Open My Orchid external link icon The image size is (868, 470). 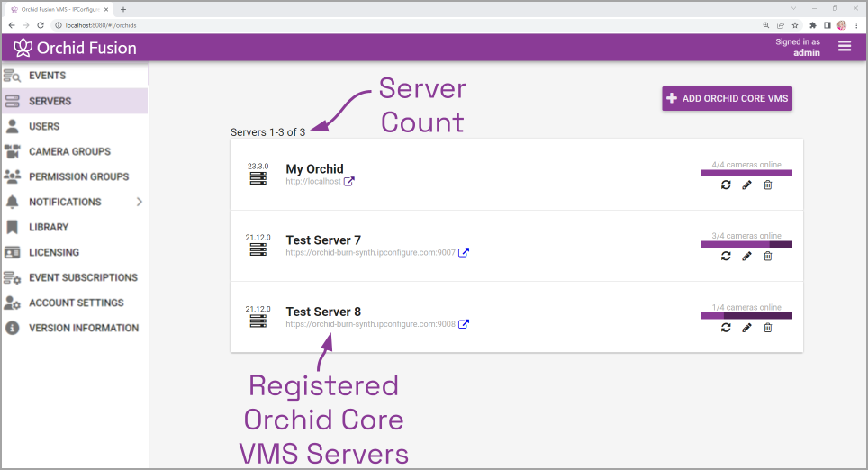[x=348, y=182]
